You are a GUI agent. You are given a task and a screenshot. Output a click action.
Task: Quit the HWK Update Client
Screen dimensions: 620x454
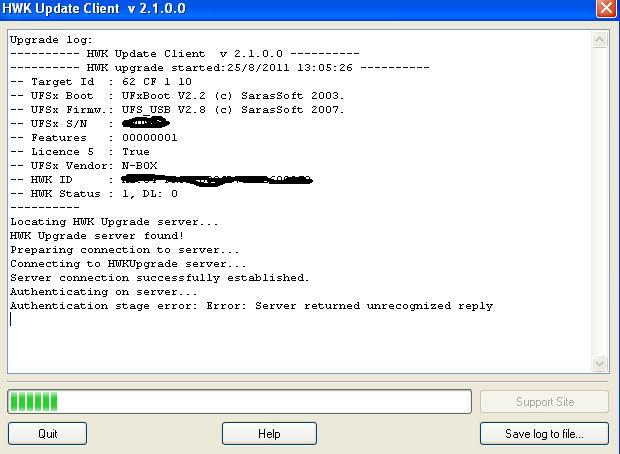pos(47,433)
